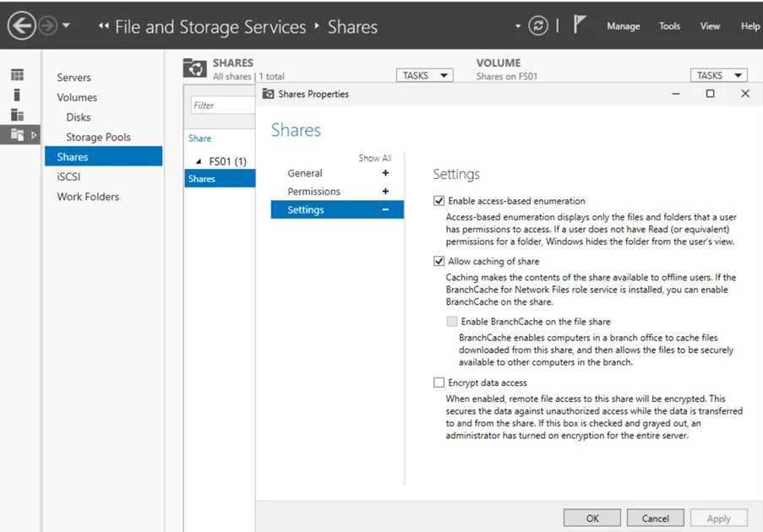Select File and Storage Services sidebar icon
Screen dimensions: 763x532
click(x=17, y=135)
